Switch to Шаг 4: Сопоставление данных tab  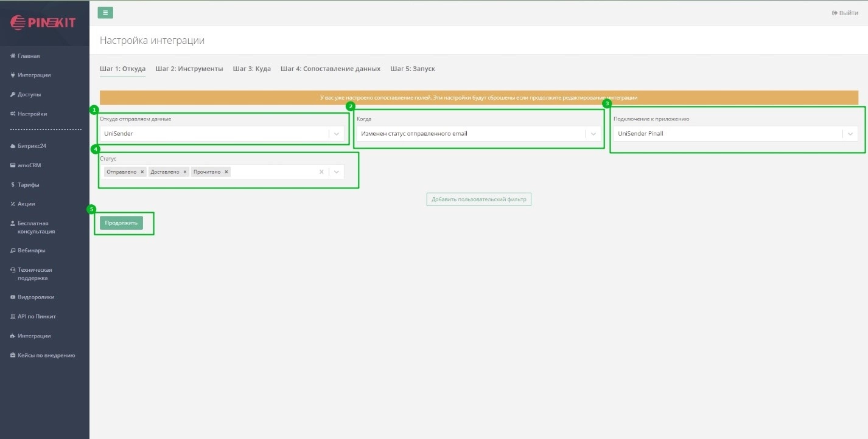tap(330, 69)
